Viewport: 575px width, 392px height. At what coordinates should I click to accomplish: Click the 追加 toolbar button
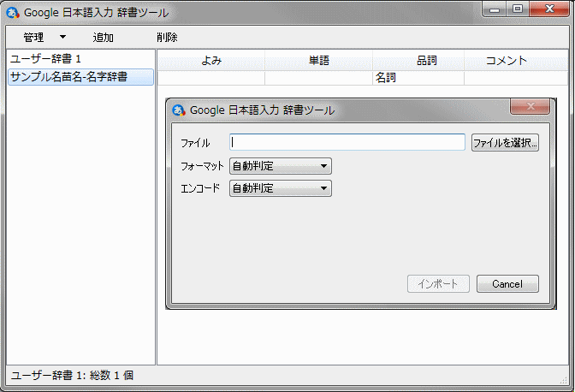tap(103, 37)
